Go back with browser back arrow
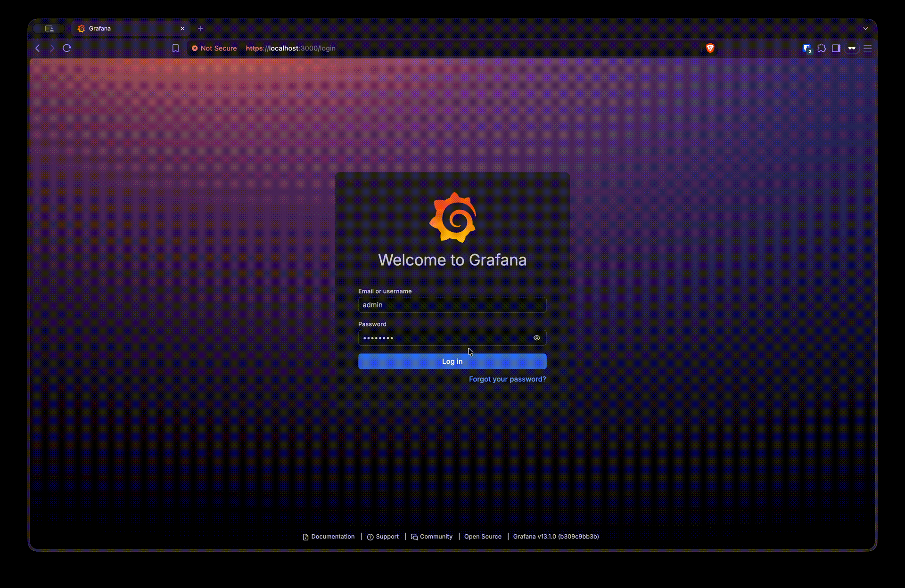 tap(38, 48)
